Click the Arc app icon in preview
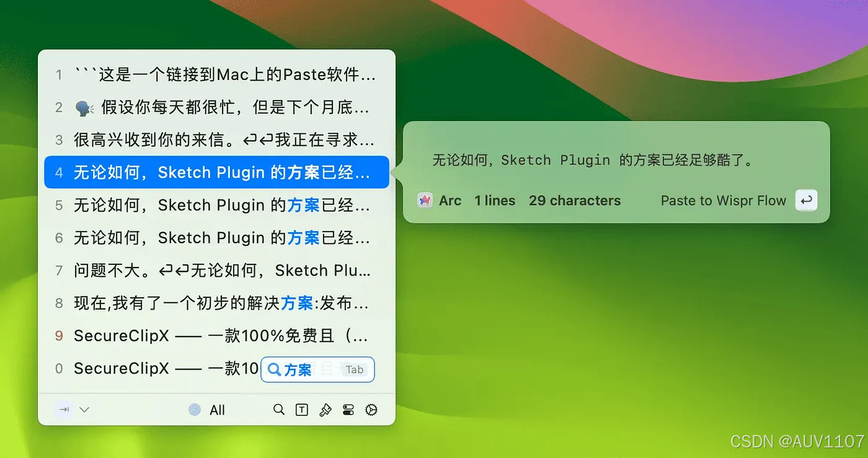The width and height of the screenshot is (868, 458). point(425,200)
